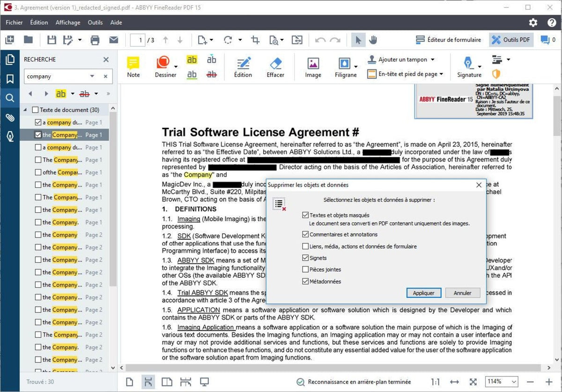This screenshot has width=562, height=392.
Task: Uncheck the Signets option
Action: click(x=306, y=258)
